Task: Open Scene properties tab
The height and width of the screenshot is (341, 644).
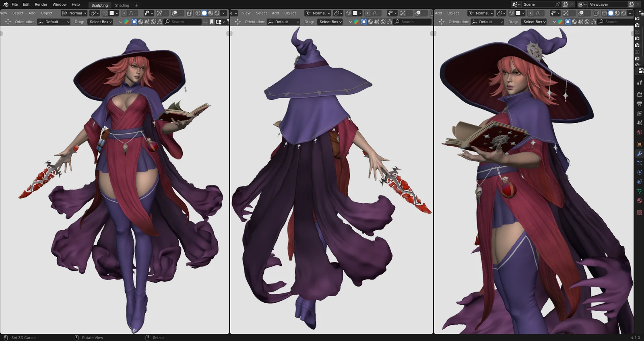Action: click(640, 123)
